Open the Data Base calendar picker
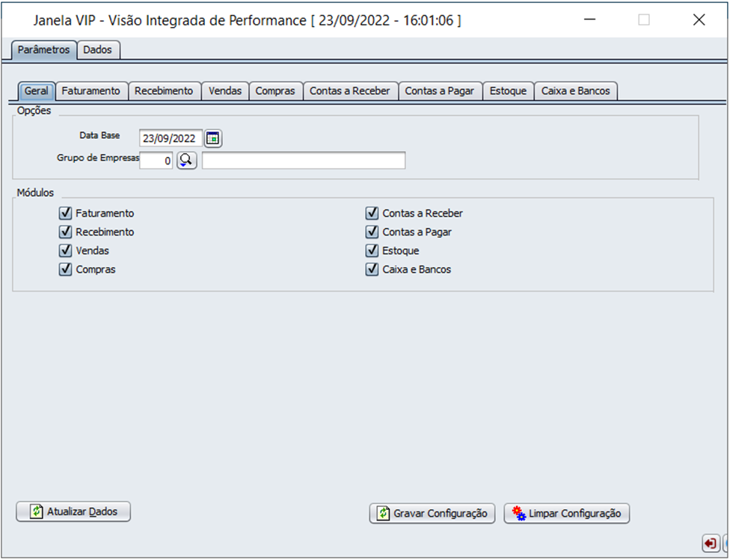The width and height of the screenshot is (730, 560). (214, 138)
